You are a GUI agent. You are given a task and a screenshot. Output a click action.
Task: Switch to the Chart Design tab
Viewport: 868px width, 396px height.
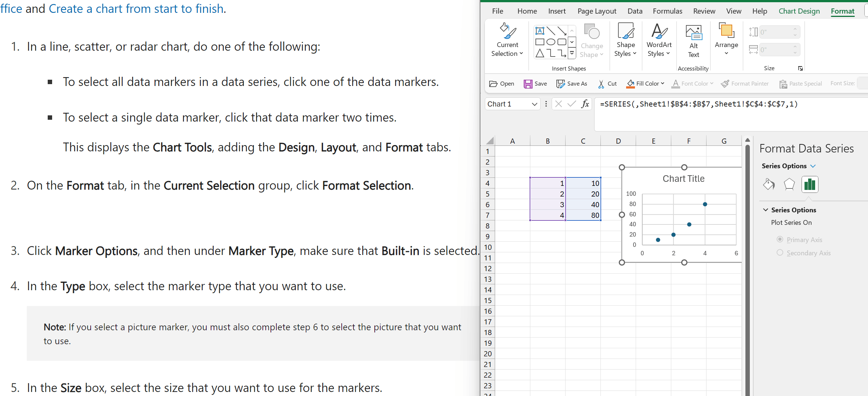(799, 11)
